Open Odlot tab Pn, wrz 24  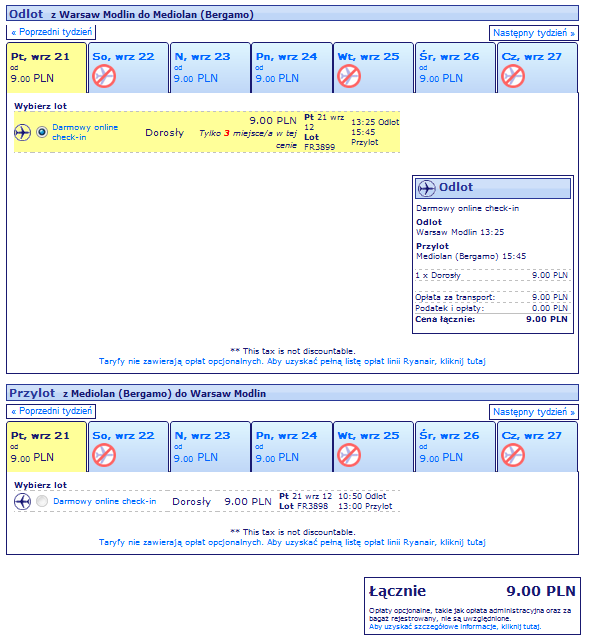(x=292, y=68)
